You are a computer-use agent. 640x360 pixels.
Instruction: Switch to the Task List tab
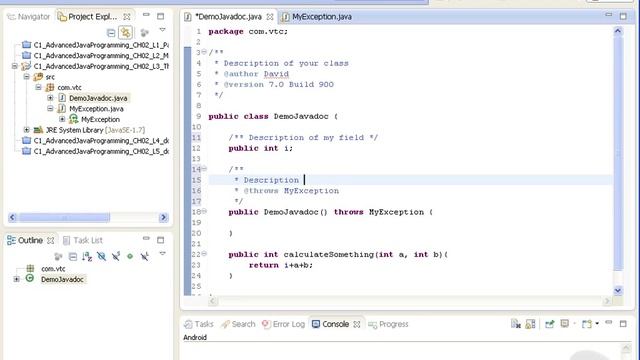83,240
